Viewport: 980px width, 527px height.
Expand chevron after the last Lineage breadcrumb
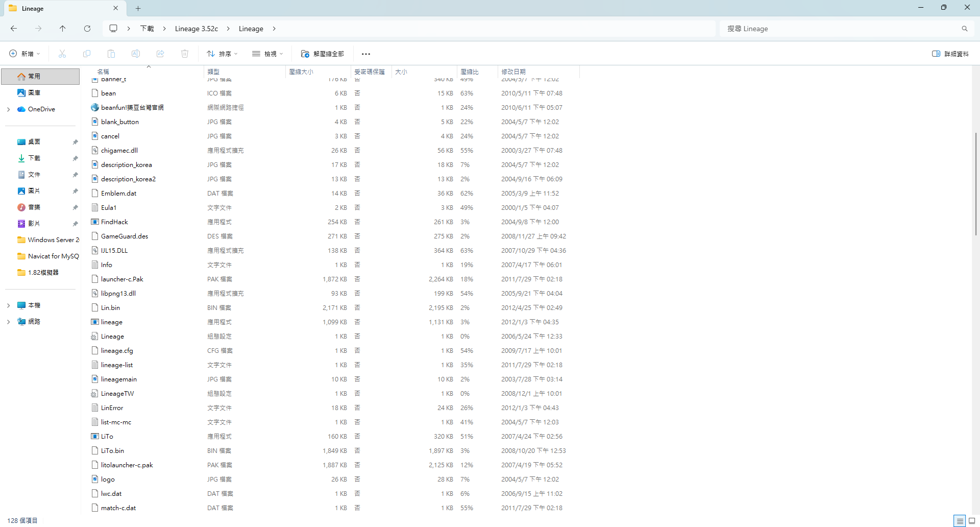[x=274, y=29]
